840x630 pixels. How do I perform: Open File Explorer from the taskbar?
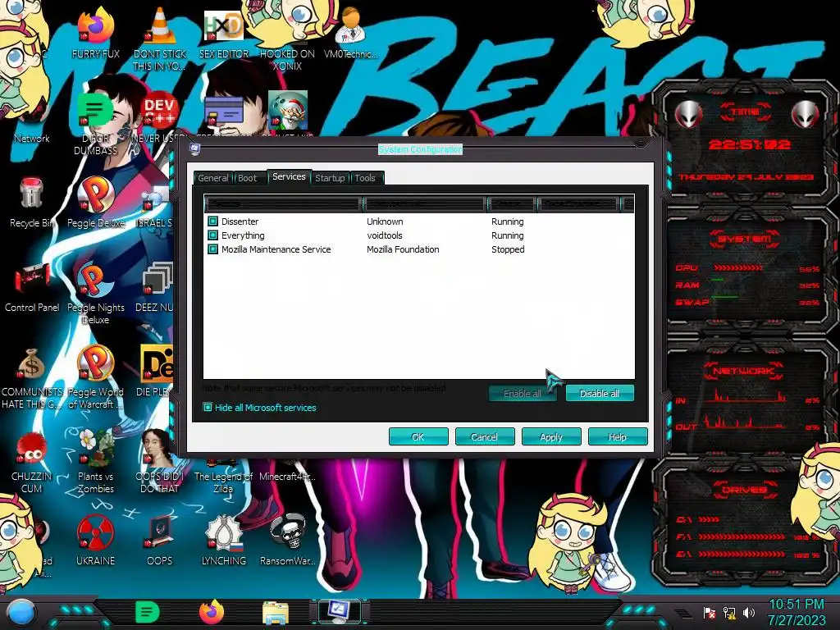pyautogui.click(x=276, y=614)
